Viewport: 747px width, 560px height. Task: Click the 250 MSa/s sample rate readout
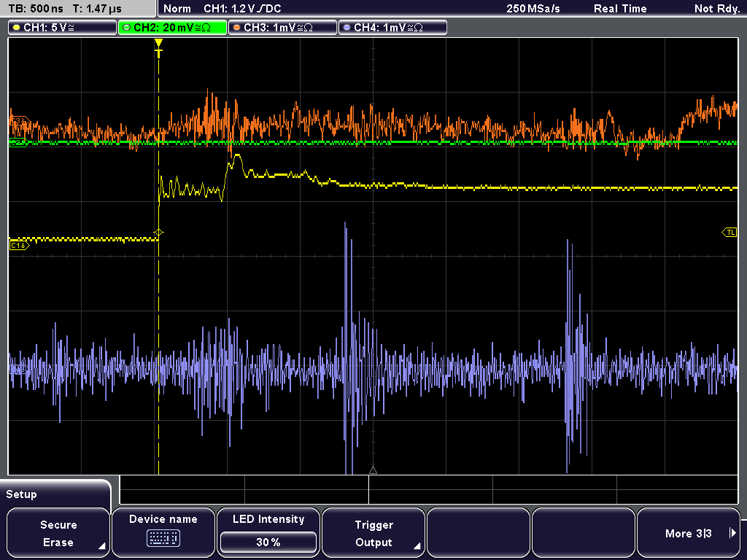533,9
